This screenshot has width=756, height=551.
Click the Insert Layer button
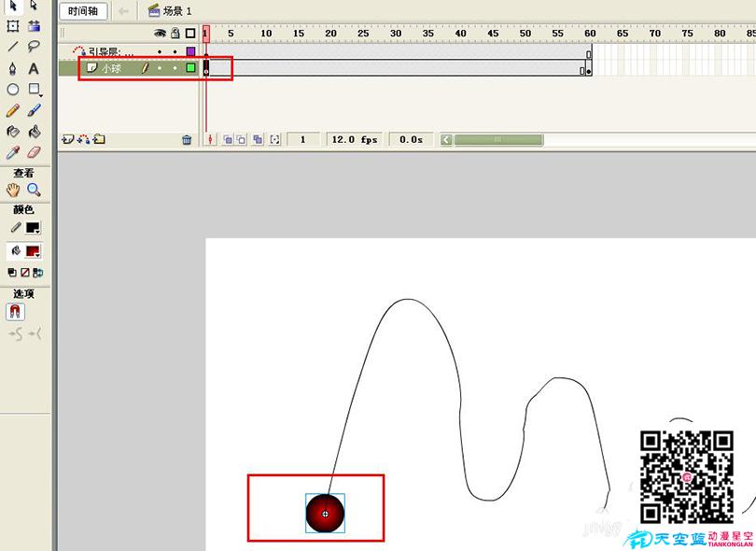pyautogui.click(x=67, y=139)
